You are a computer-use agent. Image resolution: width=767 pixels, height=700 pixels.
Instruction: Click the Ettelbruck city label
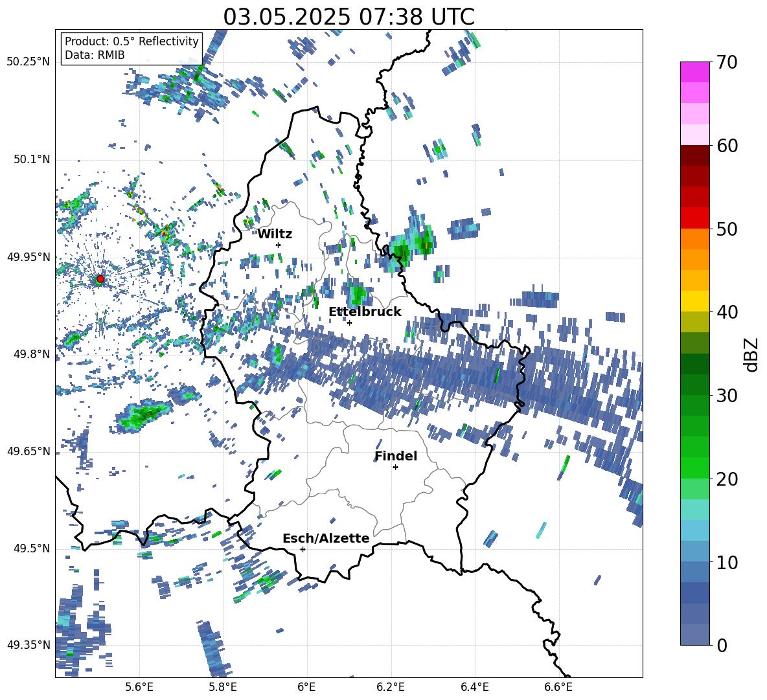tap(365, 312)
